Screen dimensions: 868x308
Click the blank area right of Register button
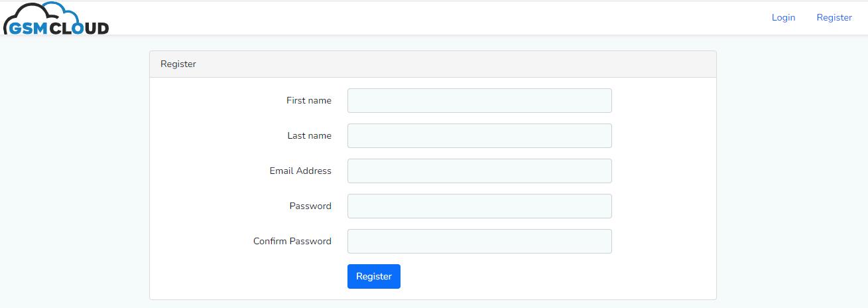[530, 277]
